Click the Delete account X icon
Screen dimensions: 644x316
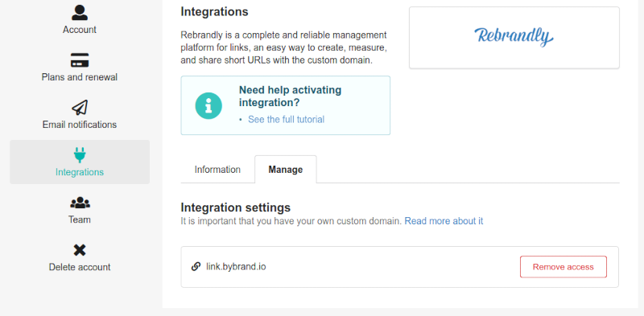tap(80, 250)
